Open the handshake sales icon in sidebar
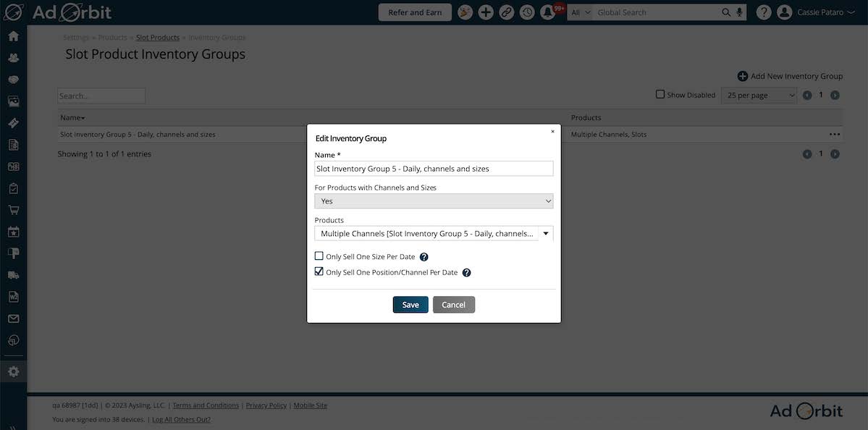This screenshot has height=430, width=868. pos(13,80)
